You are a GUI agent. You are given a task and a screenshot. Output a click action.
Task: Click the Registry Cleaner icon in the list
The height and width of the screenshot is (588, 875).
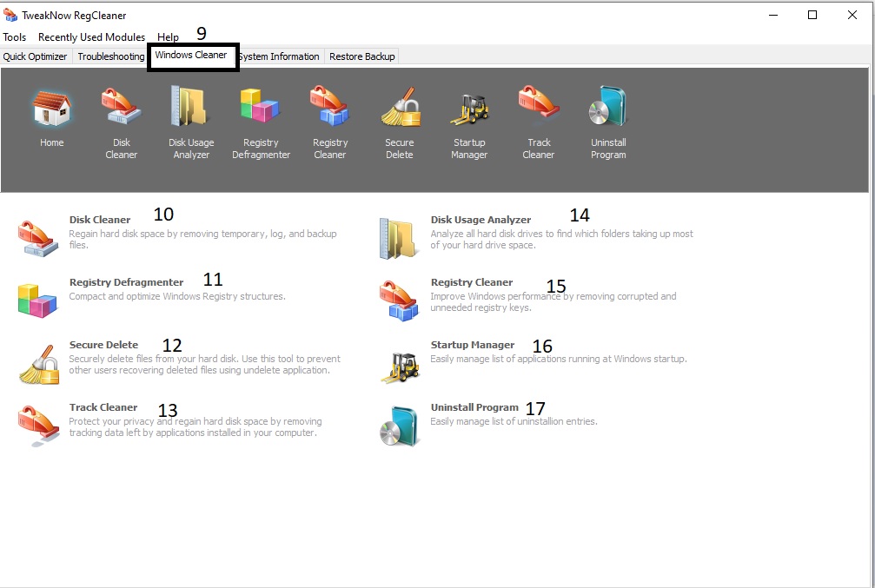399,301
